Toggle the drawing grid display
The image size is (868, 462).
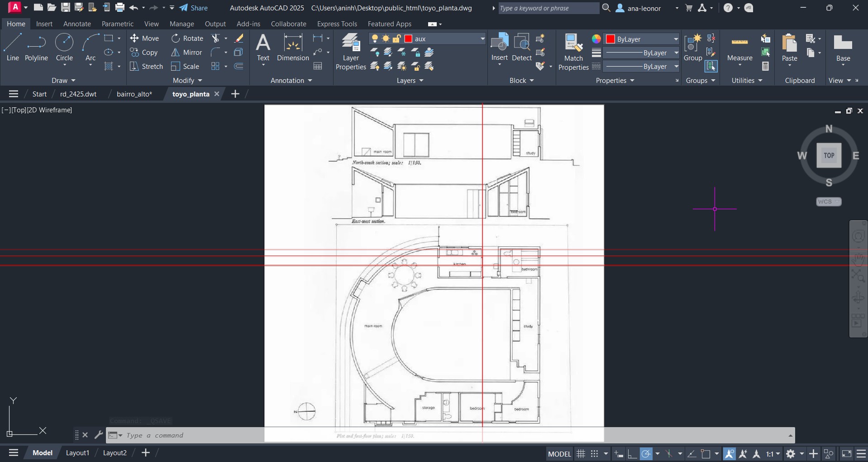581,453
